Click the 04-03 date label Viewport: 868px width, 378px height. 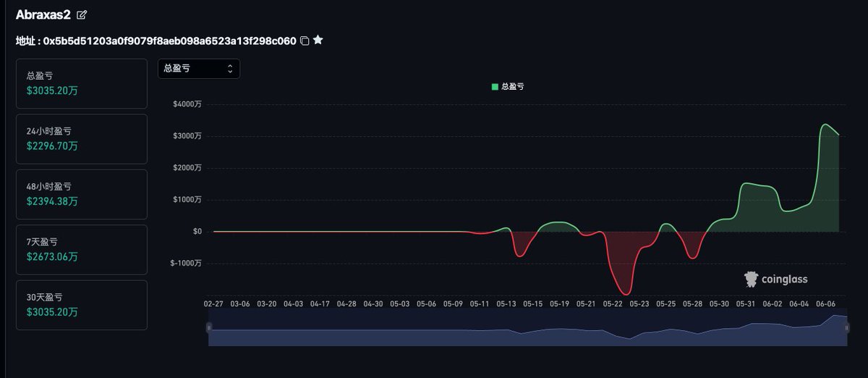(294, 304)
